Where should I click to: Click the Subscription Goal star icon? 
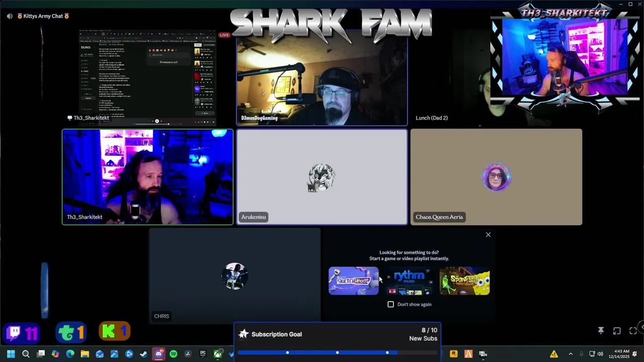coord(244,334)
